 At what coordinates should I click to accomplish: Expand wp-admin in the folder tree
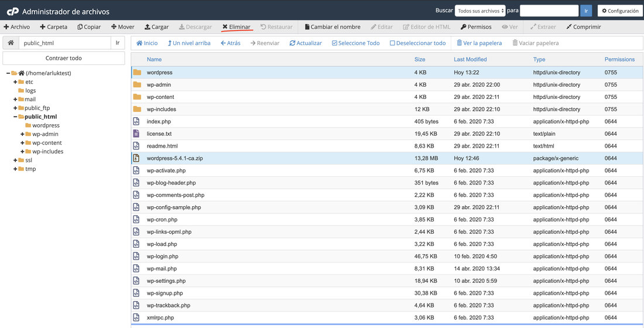[23, 134]
